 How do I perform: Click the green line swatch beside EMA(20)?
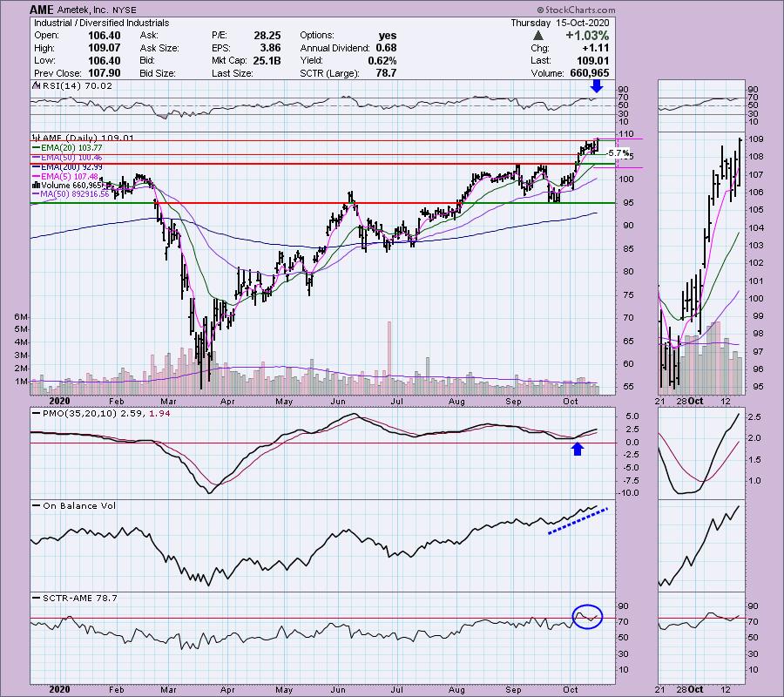tap(36, 148)
